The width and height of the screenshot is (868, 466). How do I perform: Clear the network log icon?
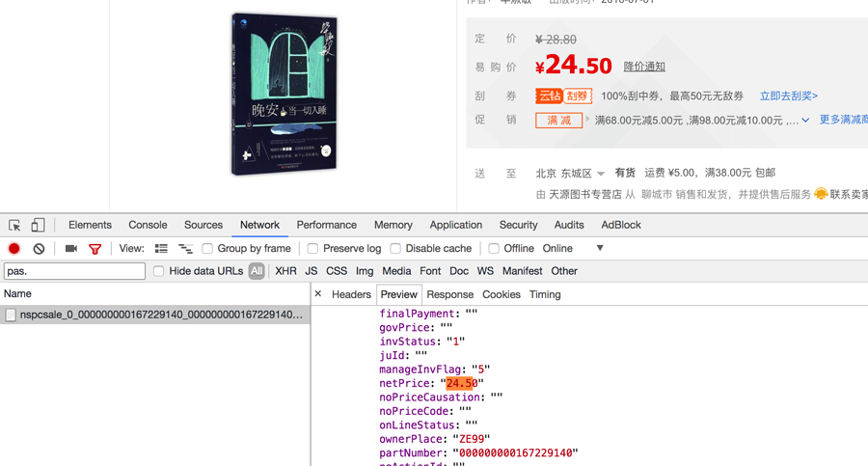tap(39, 249)
